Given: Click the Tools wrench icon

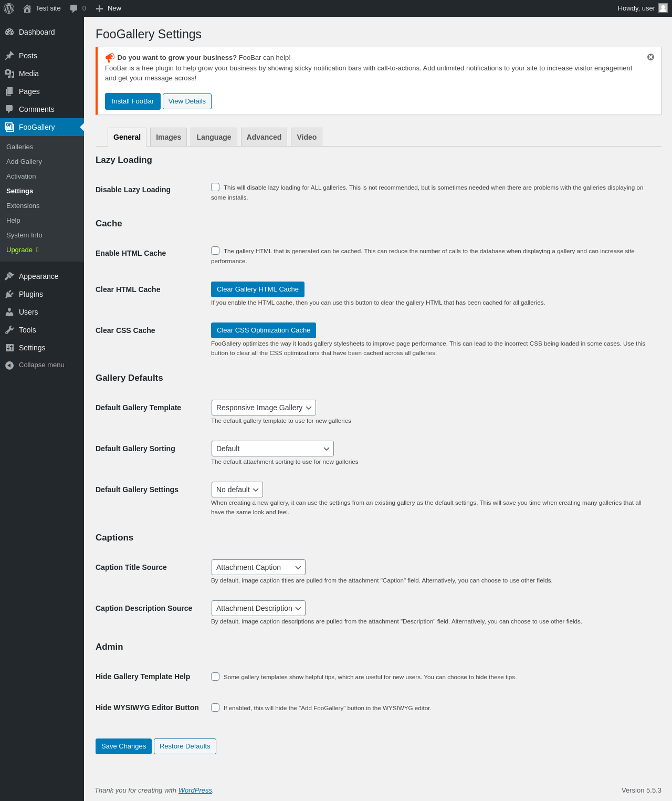Looking at the screenshot, I should click(x=9, y=330).
